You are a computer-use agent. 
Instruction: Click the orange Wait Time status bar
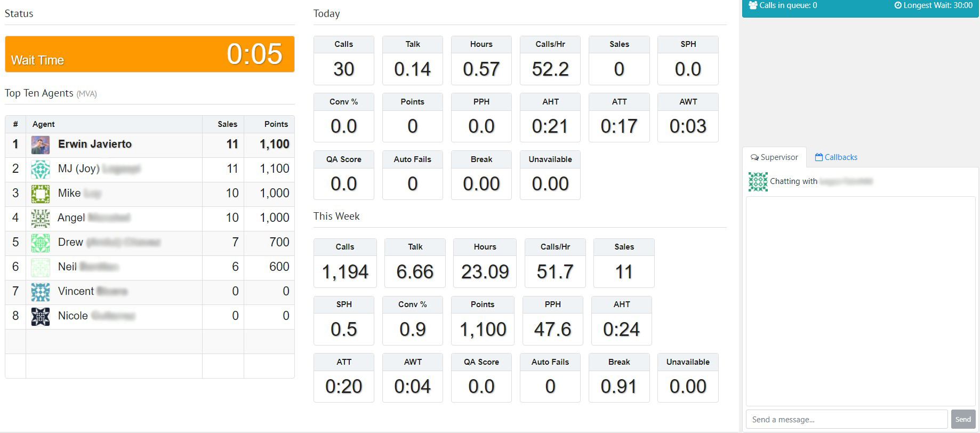(149, 54)
